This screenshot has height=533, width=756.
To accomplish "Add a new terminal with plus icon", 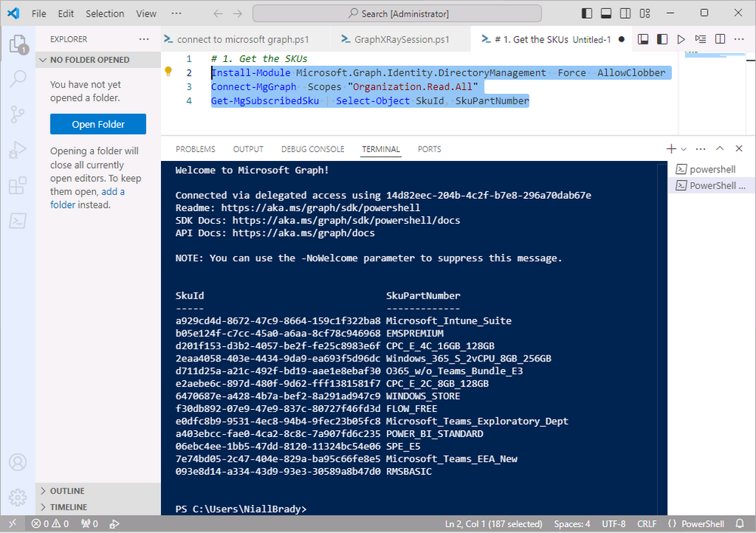I will point(671,149).
